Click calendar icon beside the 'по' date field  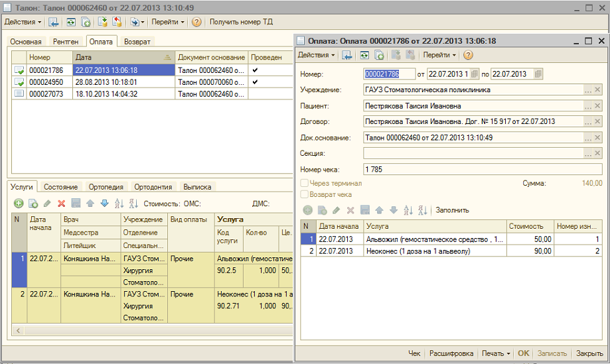(x=538, y=74)
